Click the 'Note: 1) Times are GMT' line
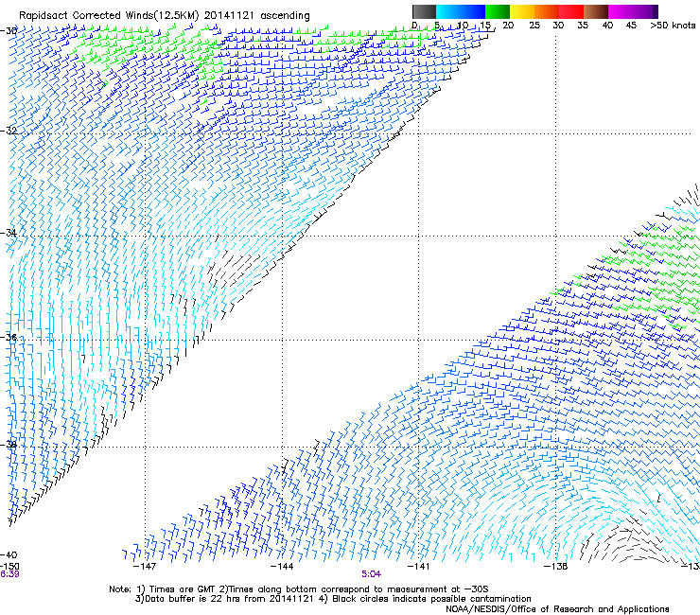Image resolution: width=700 pixels, height=615 pixels. (299, 589)
